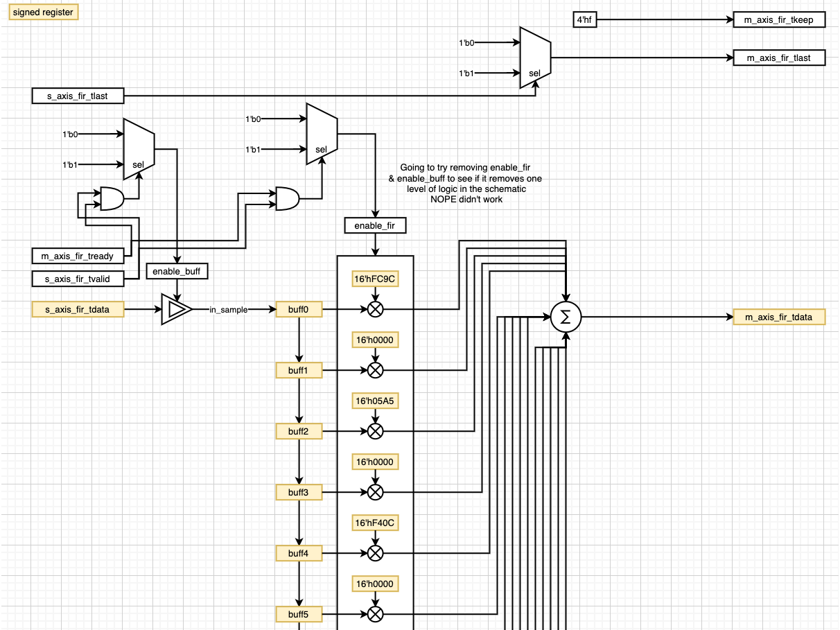Image resolution: width=840 pixels, height=630 pixels.
Task: Click the buff0 register block
Action: point(299,309)
